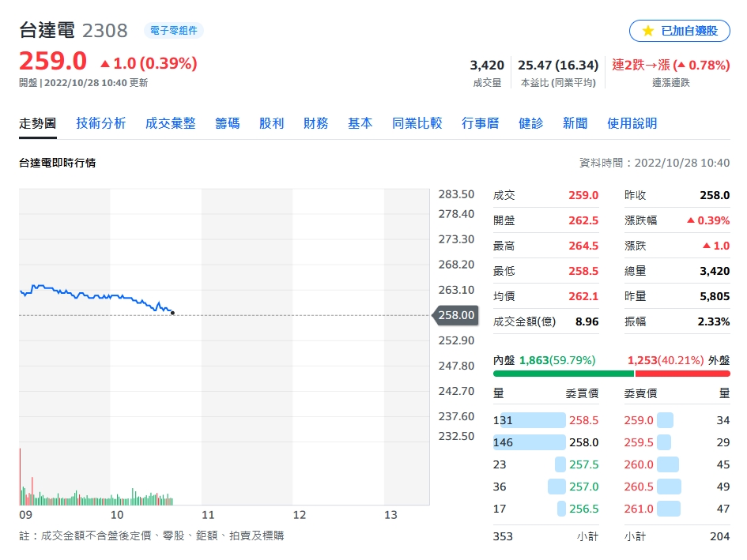Click the bid price 257.5
Screen dimensions: 747x560
[583, 464]
